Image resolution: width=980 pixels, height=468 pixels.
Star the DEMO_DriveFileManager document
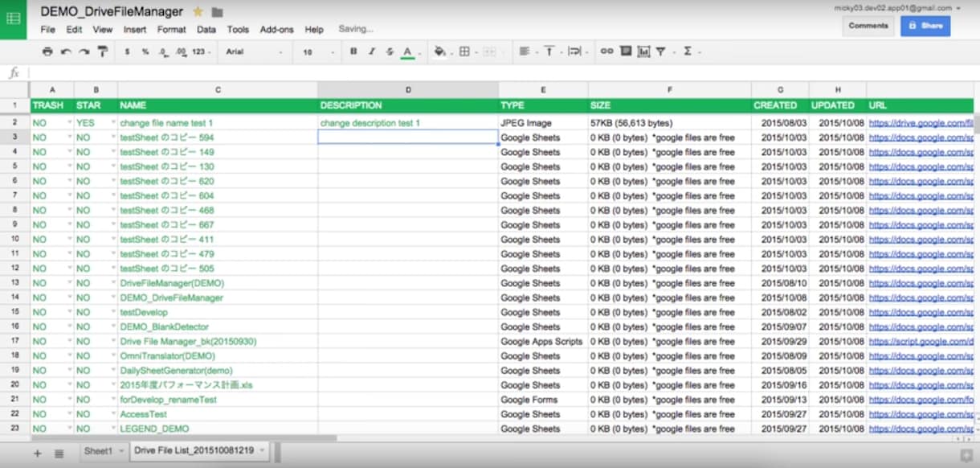click(198, 12)
